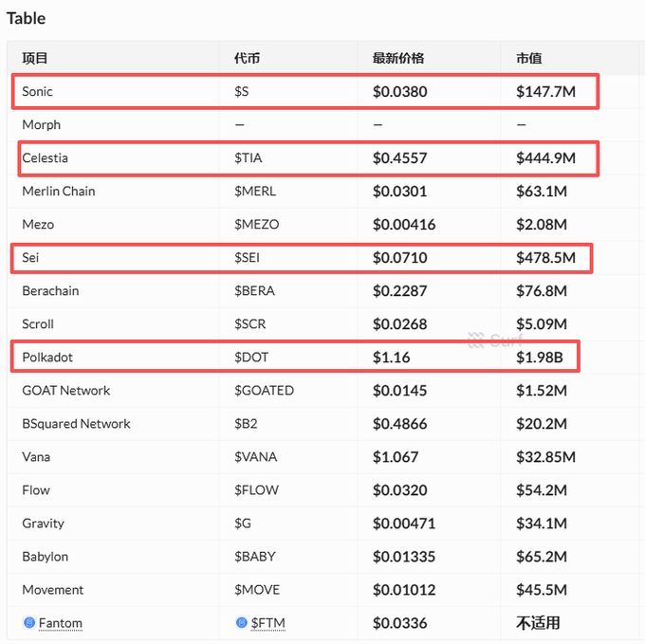Click Berachain price $0.2287

pyautogui.click(x=400, y=291)
